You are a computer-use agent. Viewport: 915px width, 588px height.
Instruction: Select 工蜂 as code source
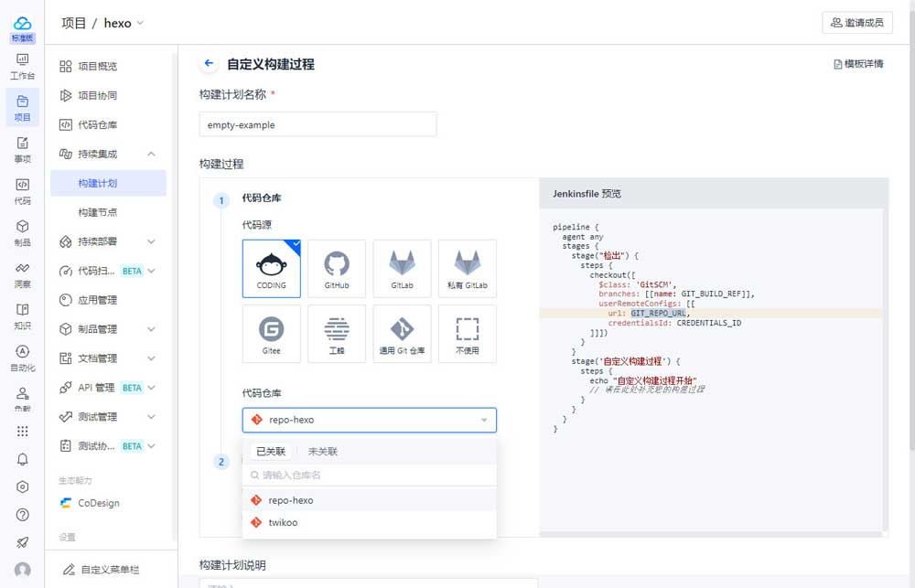[x=337, y=334]
